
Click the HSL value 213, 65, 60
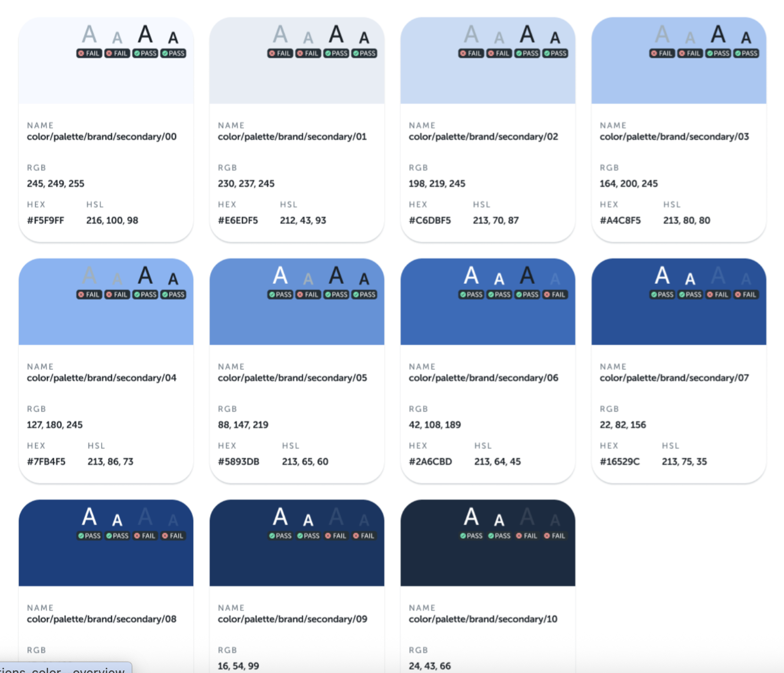click(x=305, y=461)
